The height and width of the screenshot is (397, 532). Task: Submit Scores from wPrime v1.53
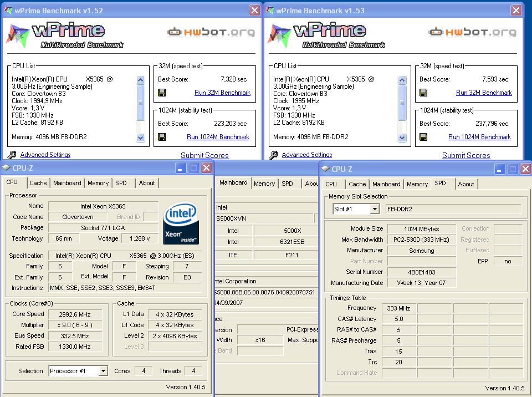466,155
